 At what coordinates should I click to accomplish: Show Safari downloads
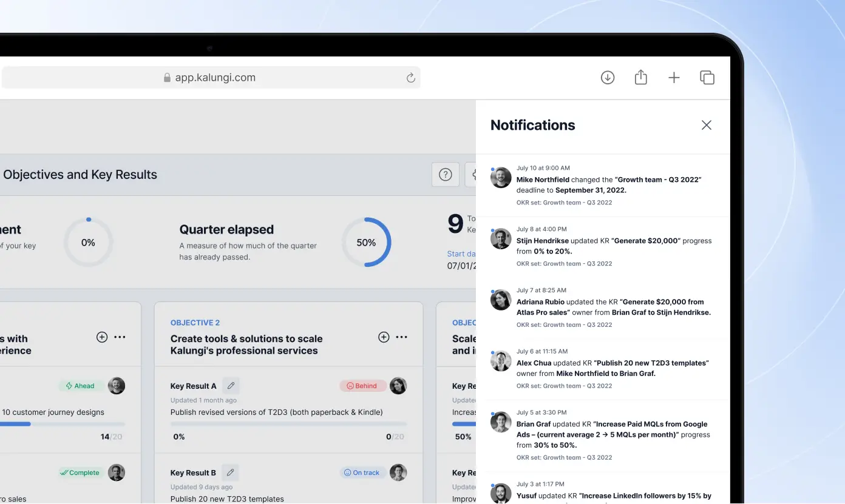point(607,77)
